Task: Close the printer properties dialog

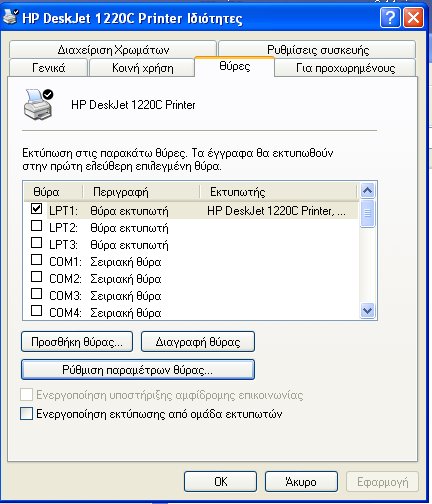Action: [x=413, y=17]
